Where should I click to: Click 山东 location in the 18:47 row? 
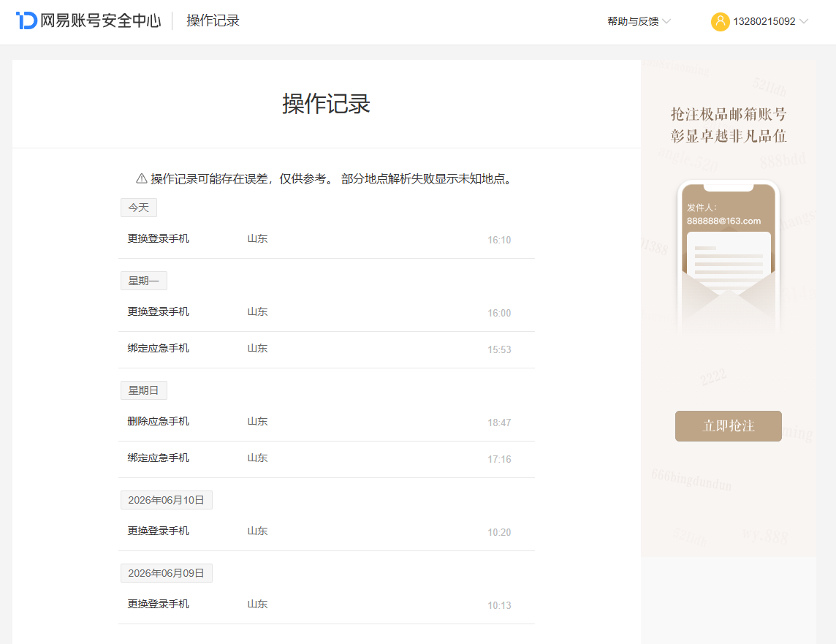(257, 422)
